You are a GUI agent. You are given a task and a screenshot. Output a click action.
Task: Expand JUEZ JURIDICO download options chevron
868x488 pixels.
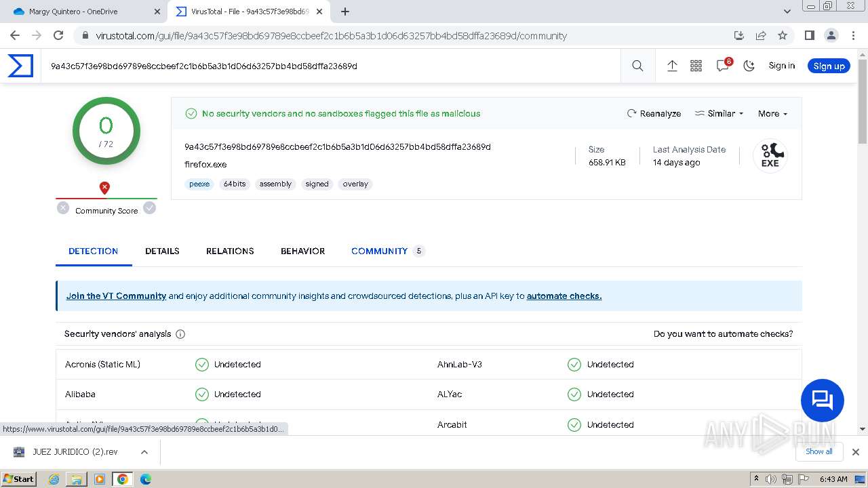click(x=144, y=452)
